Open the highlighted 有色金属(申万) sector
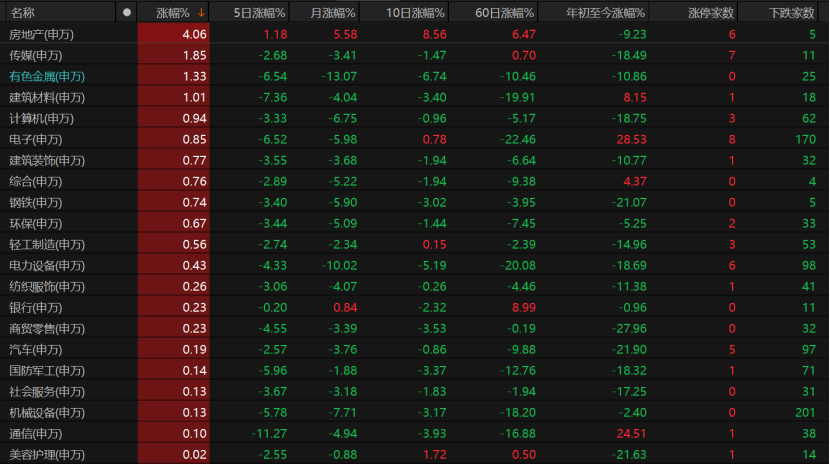 tap(47, 77)
